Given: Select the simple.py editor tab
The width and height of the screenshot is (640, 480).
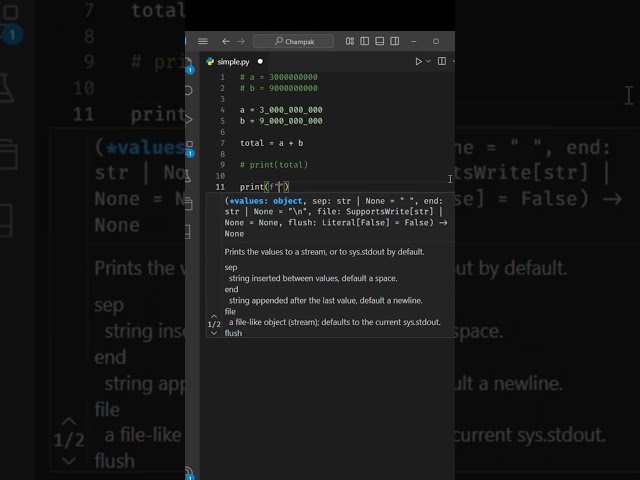Looking at the screenshot, I should point(233,62).
